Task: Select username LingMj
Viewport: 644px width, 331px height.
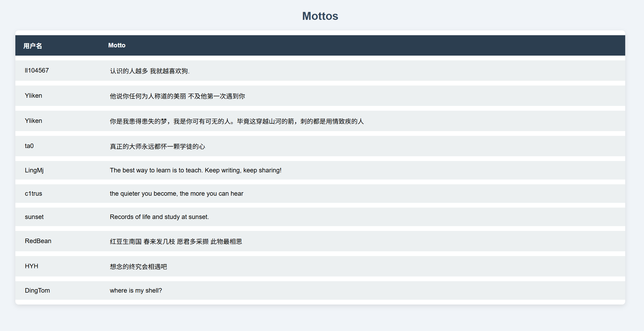Action: click(34, 170)
